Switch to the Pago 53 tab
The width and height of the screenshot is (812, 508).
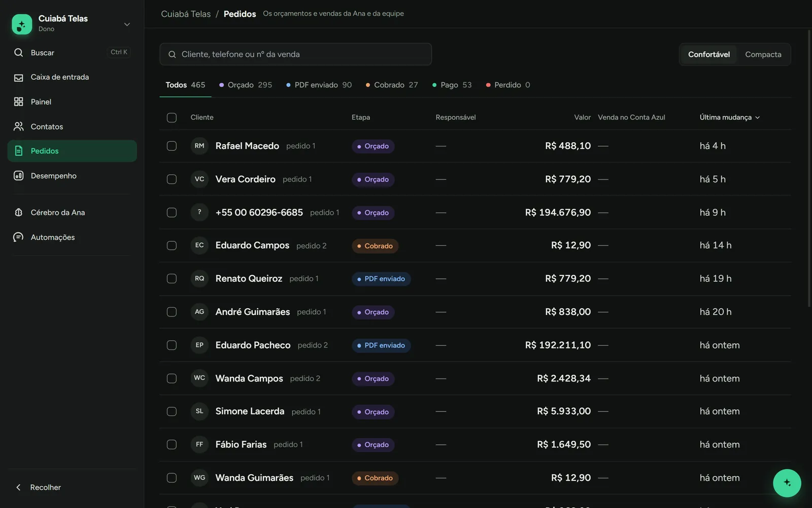pyautogui.click(x=452, y=85)
